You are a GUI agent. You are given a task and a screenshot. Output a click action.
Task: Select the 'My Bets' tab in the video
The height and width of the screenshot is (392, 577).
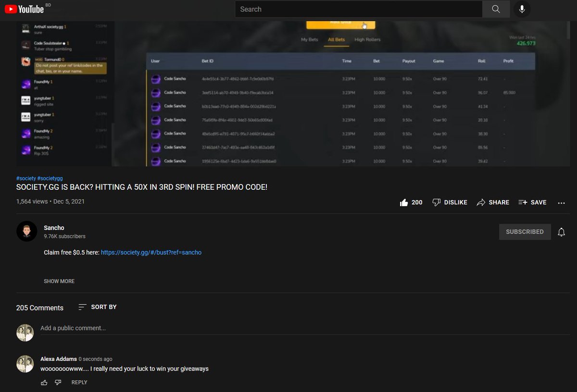click(310, 39)
